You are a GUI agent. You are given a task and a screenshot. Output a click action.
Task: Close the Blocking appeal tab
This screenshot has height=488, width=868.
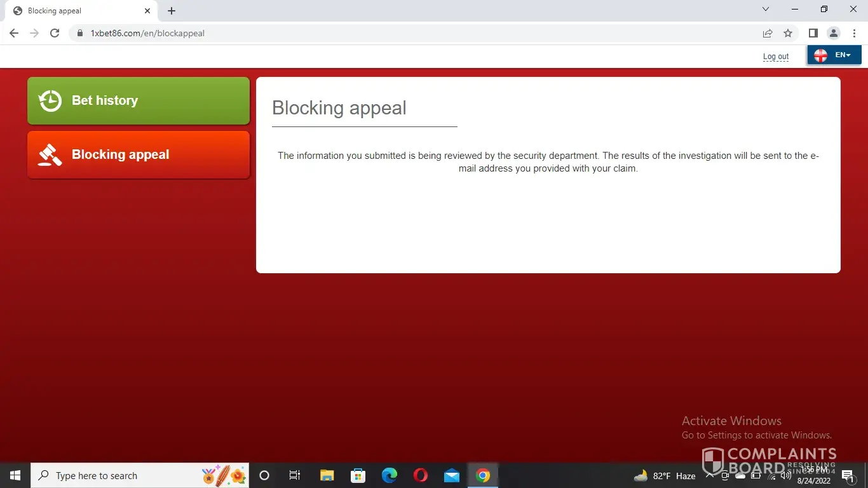pyautogui.click(x=147, y=11)
